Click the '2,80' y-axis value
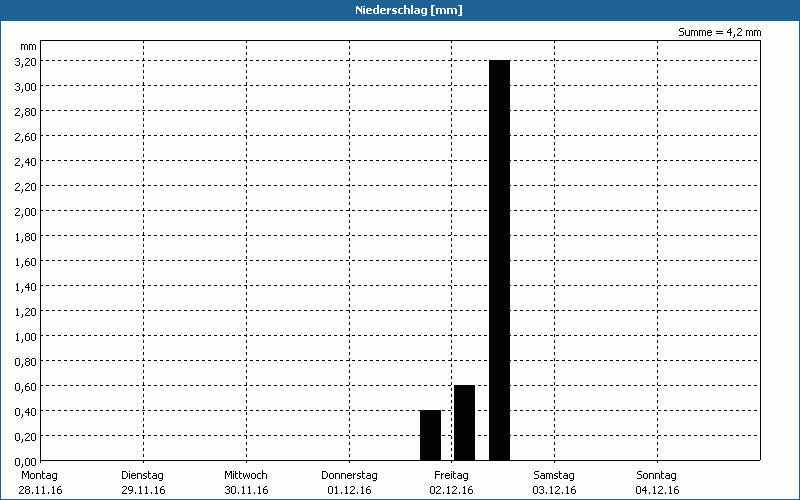The height and width of the screenshot is (500, 800). (x=26, y=112)
